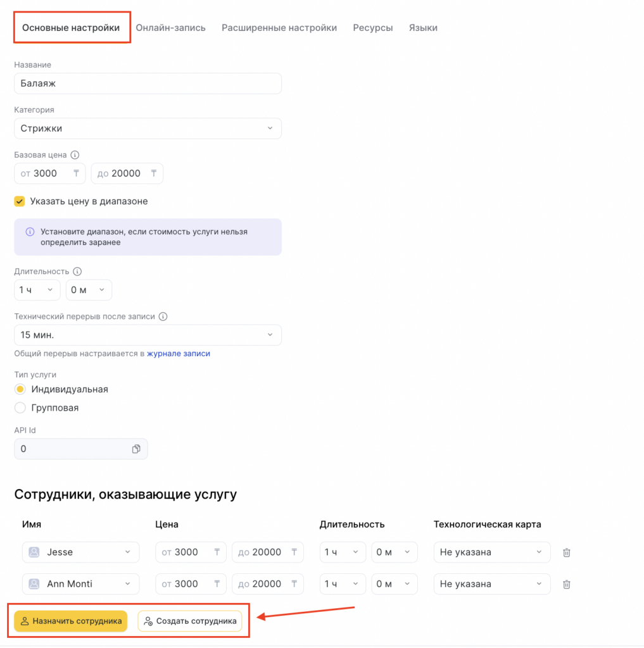Expand the 15 мин. break dropdown
The image size is (644, 648).
tap(148, 335)
